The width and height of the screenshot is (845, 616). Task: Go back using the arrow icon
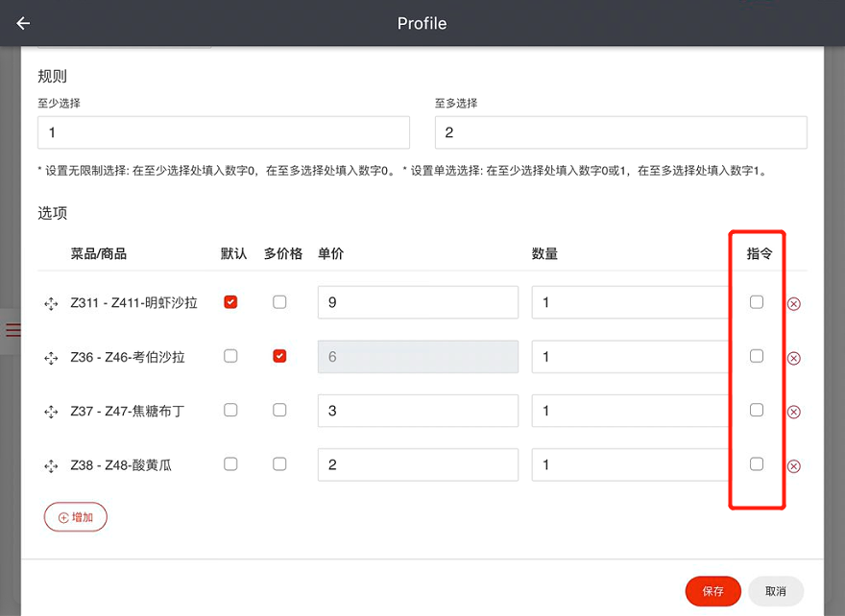[23, 23]
